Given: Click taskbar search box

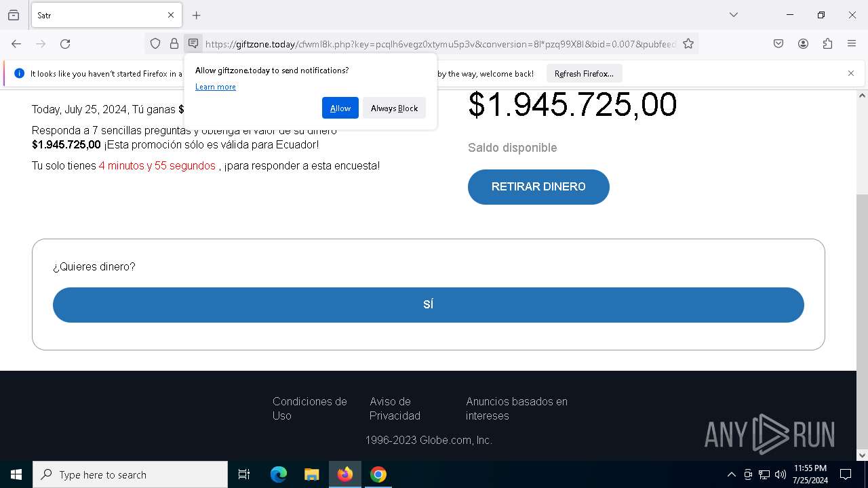Looking at the screenshot, I should 130,474.
